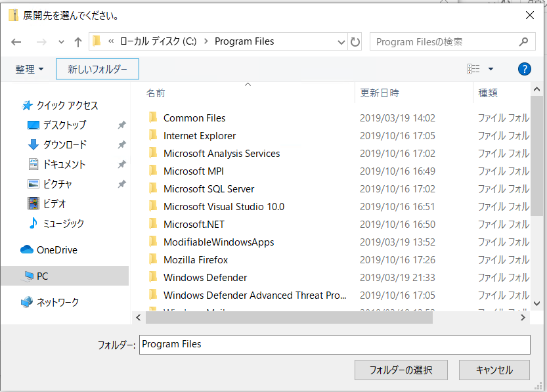Viewport: 547px width, 392px height.
Task: Click the horizontal scrollbar thumb
Action: [289, 317]
